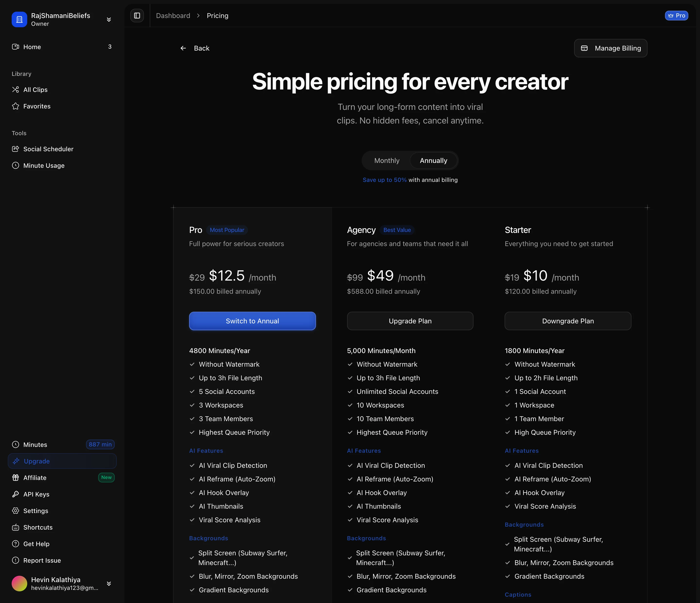Click the Report Issue alert icon
This screenshot has height=603, width=700.
(16, 560)
